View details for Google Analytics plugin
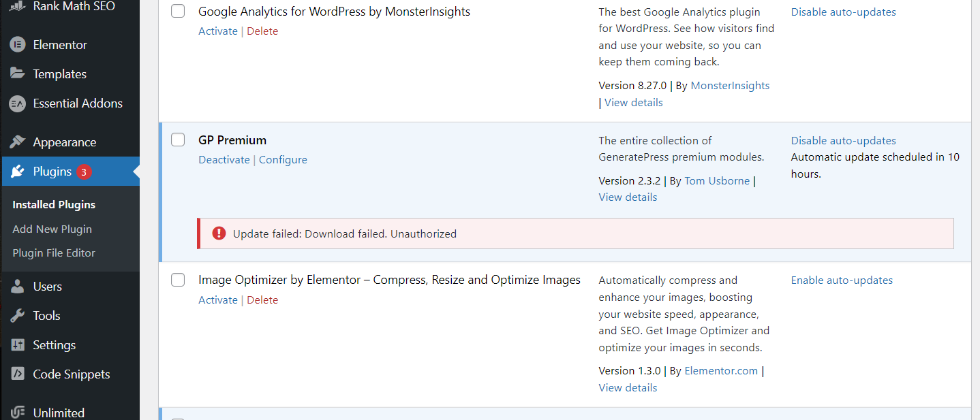Viewport: 980px width, 420px height. click(633, 103)
